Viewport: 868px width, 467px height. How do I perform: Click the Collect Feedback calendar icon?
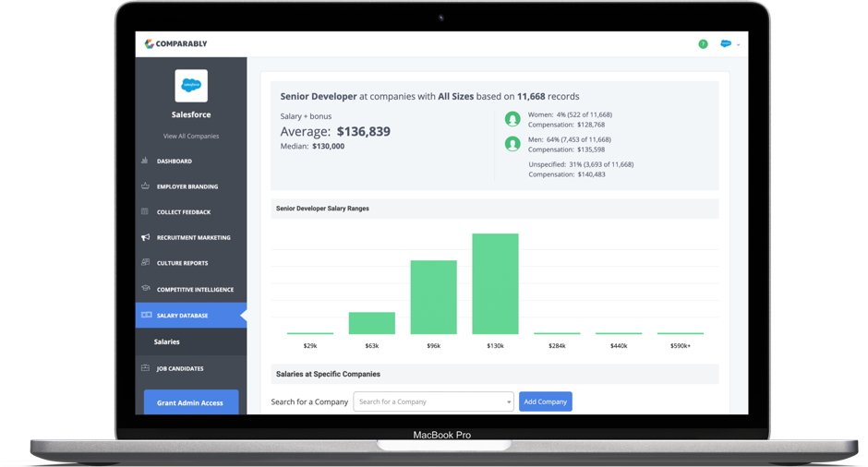tap(145, 211)
